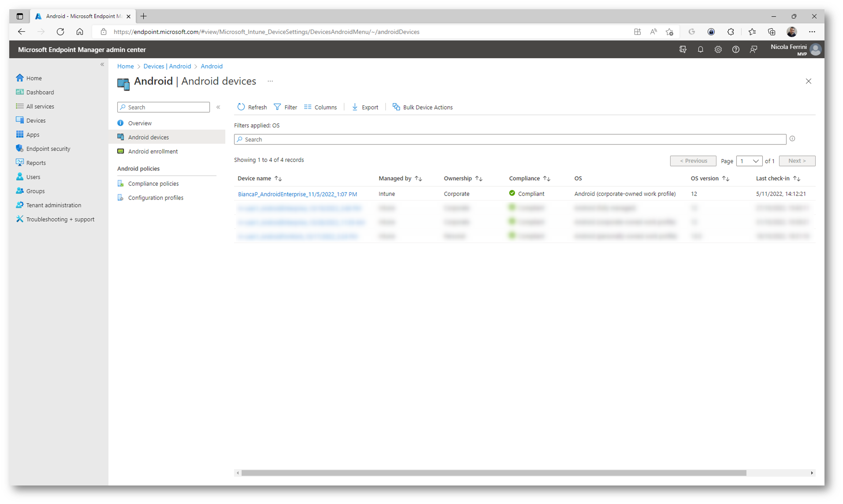The width and height of the screenshot is (843, 504).
Task: Open more options ellipsis beside title
Action: 270,81
